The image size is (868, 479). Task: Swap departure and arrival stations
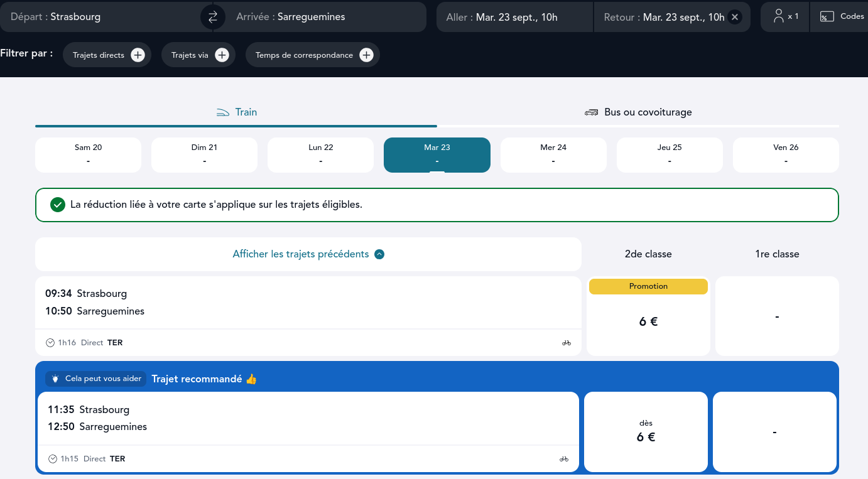point(213,17)
